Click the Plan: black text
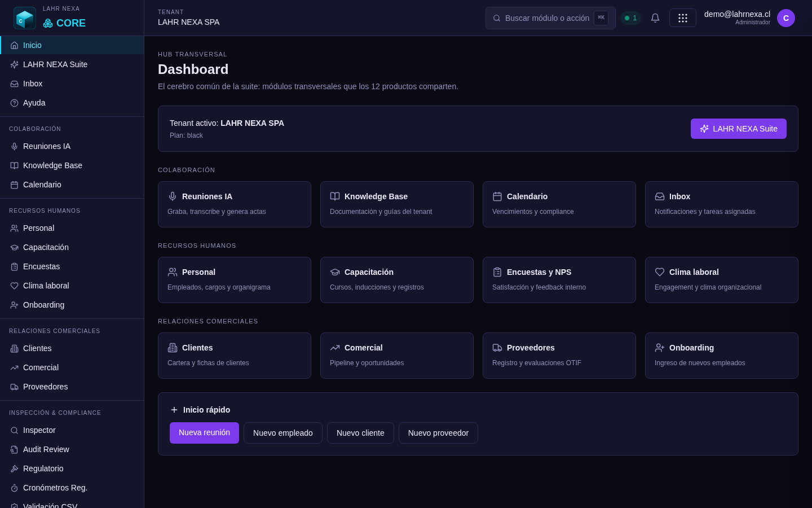 click(x=186, y=135)
